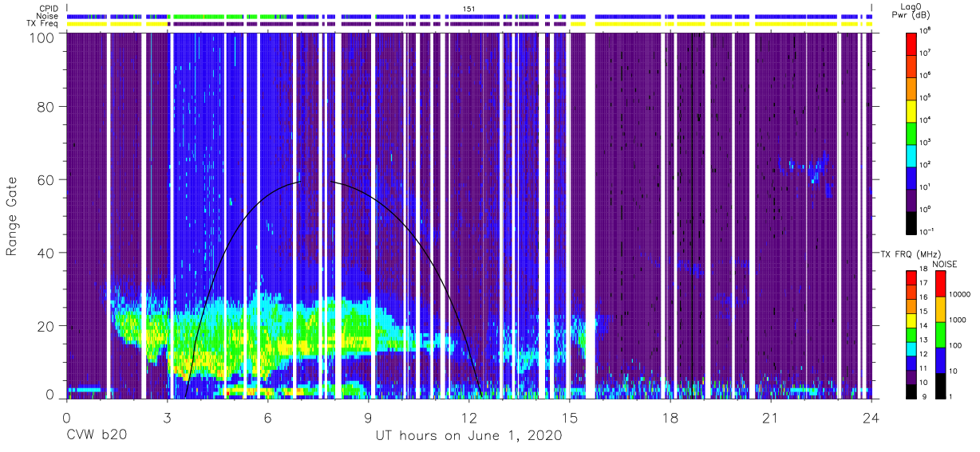Select the "14" tick on TX FRQ legend
Image resolution: width=980 pixels, height=452 pixels.
pos(923,325)
